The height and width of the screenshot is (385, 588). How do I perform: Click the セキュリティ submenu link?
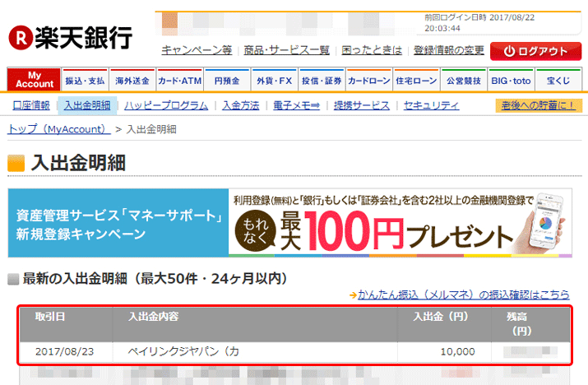coord(431,105)
